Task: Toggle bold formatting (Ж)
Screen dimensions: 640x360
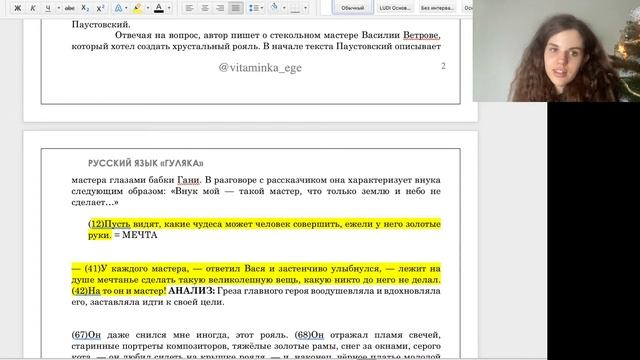Action: tap(18, 8)
